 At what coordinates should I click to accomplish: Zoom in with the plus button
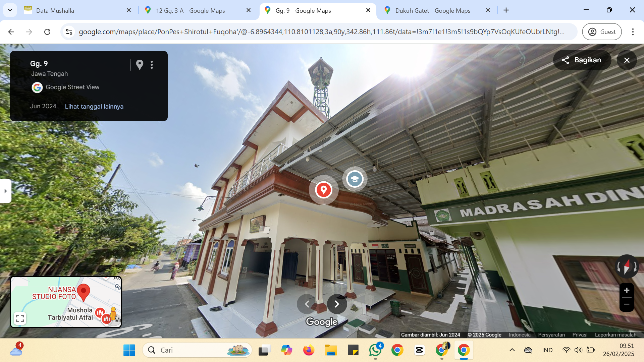coord(626,290)
